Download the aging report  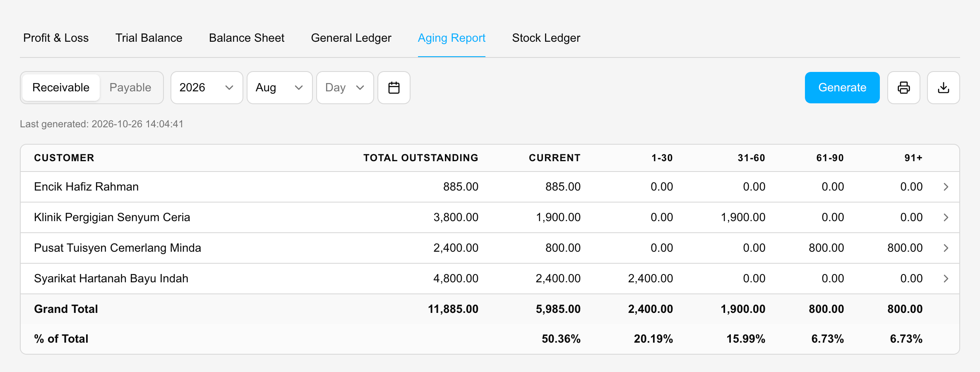[943, 88]
